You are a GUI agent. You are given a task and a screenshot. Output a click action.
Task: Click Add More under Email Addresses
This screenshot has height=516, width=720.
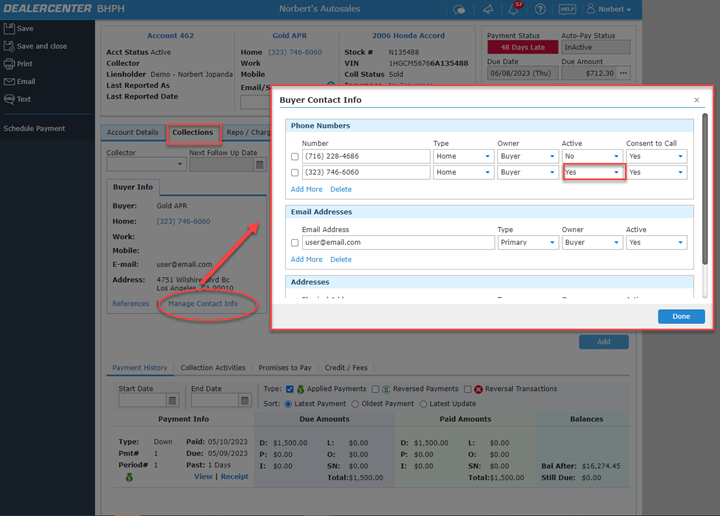(306, 259)
